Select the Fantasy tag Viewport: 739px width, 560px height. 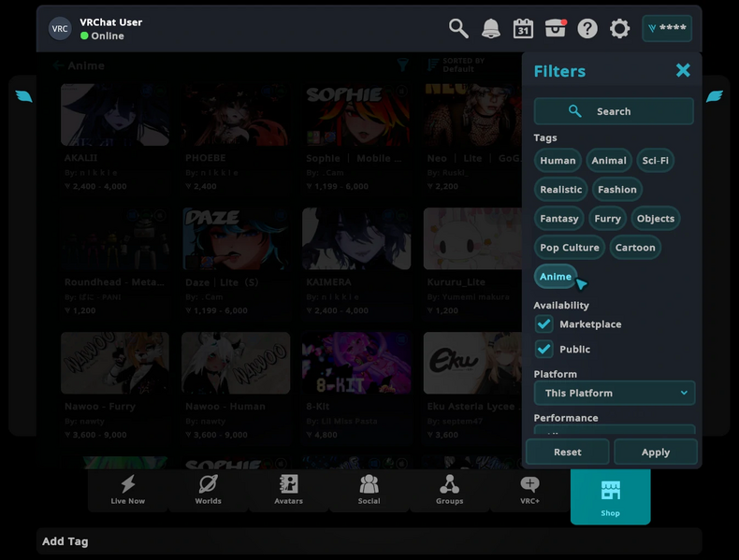coord(559,219)
